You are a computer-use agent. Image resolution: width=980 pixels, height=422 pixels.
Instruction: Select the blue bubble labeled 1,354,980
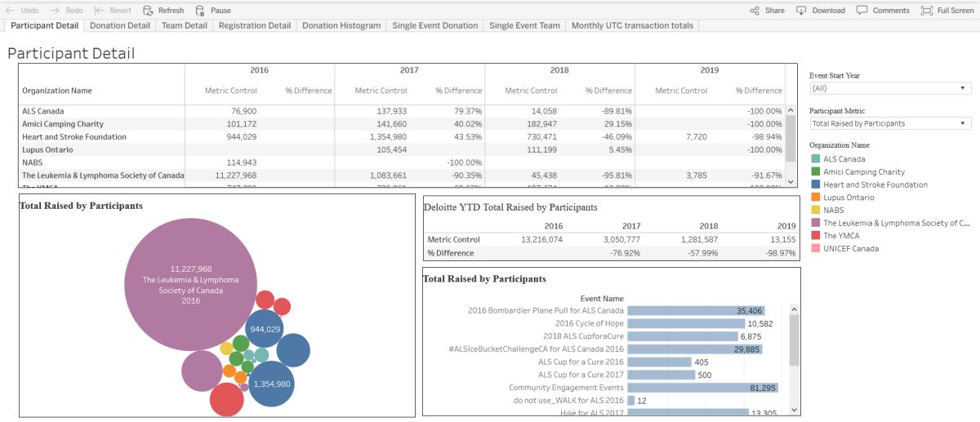click(271, 384)
